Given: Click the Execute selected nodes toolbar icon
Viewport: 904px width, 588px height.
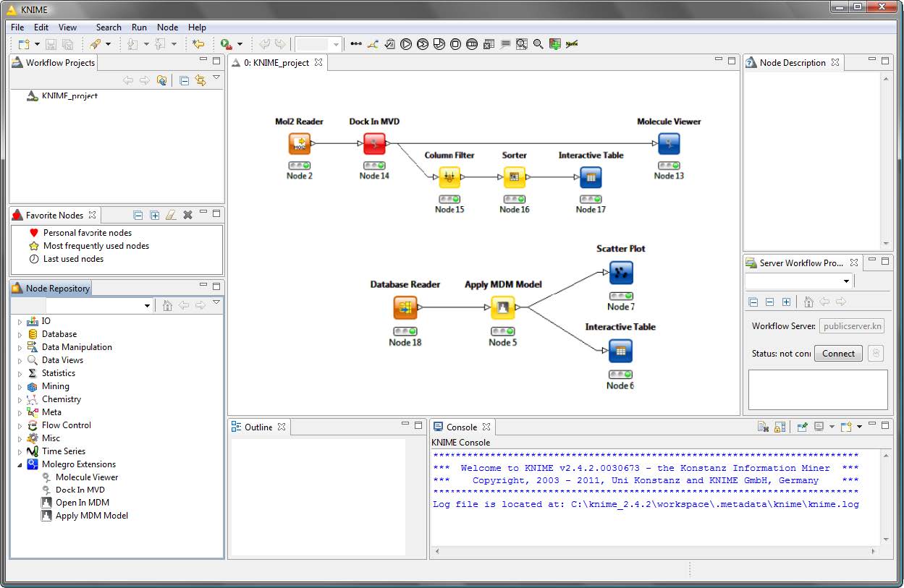Looking at the screenshot, I should [x=406, y=44].
